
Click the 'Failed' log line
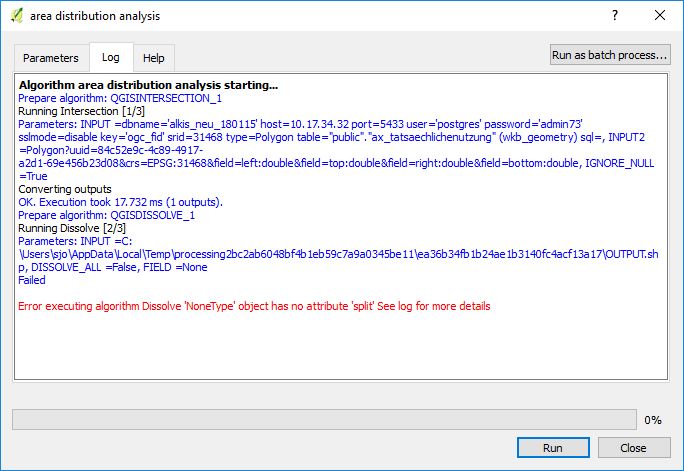coord(32,280)
